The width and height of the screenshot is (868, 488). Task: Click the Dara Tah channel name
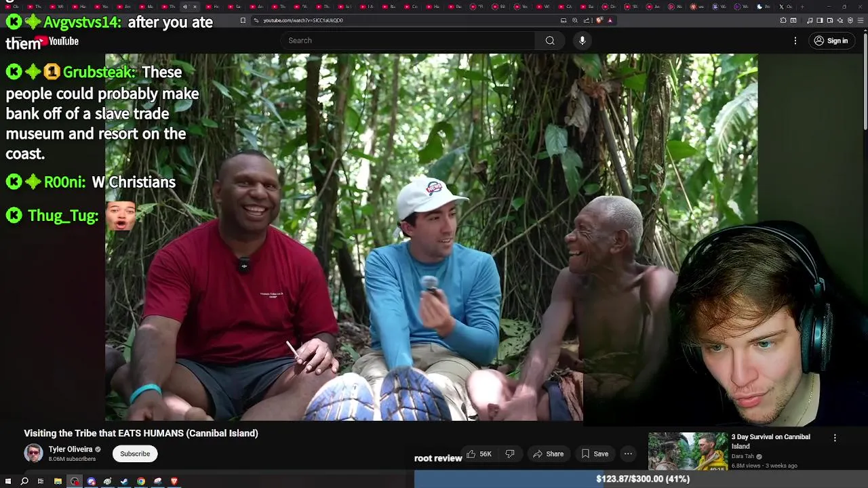pyautogui.click(x=742, y=457)
